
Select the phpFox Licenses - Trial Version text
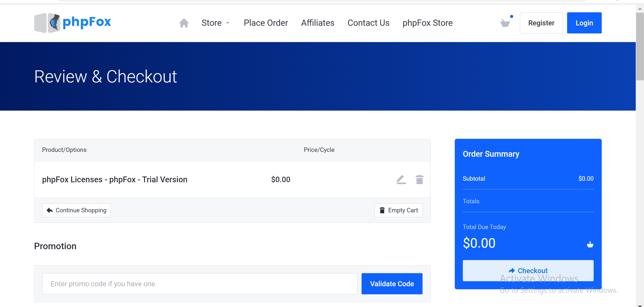click(115, 179)
